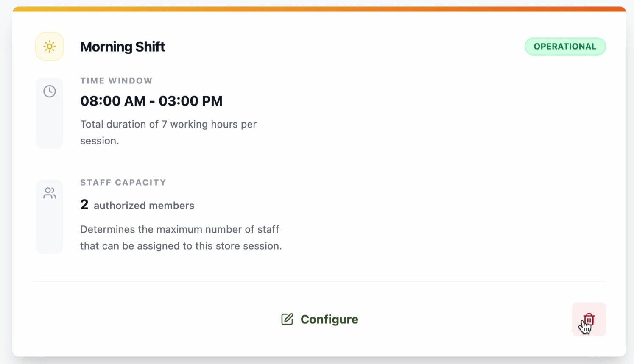This screenshot has width=634, height=364.
Task: Click the orange gradient bar atop the card
Action: (319, 9)
